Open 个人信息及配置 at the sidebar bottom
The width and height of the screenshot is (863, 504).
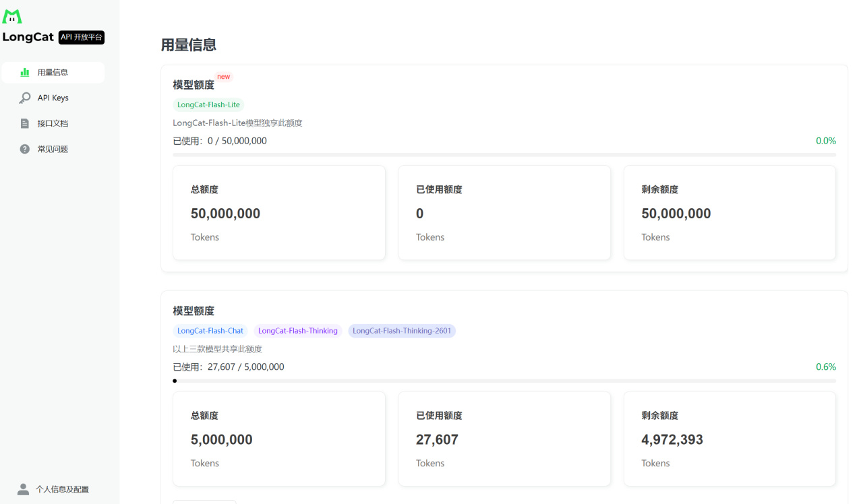(x=53, y=489)
